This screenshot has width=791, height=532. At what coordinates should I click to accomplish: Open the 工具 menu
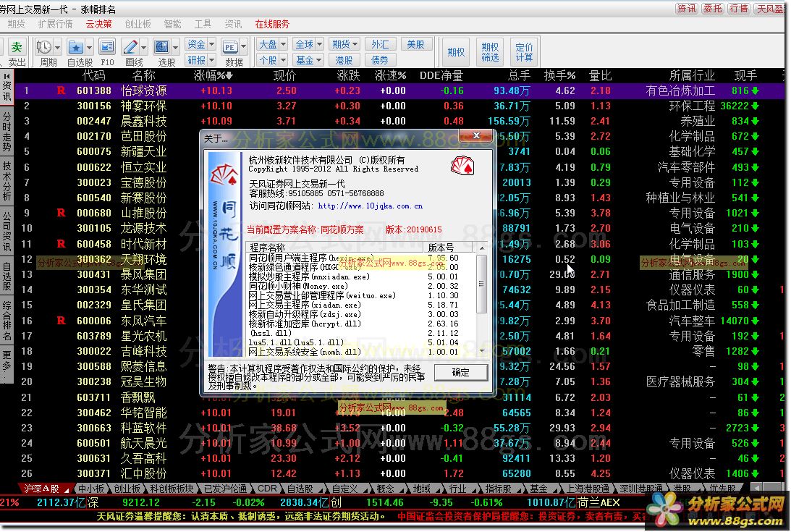pos(203,24)
